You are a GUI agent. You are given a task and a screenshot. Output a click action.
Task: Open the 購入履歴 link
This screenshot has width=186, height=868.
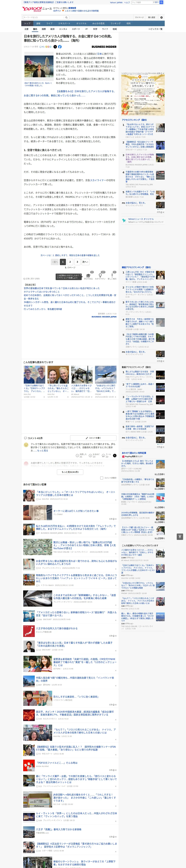pos(152,18)
